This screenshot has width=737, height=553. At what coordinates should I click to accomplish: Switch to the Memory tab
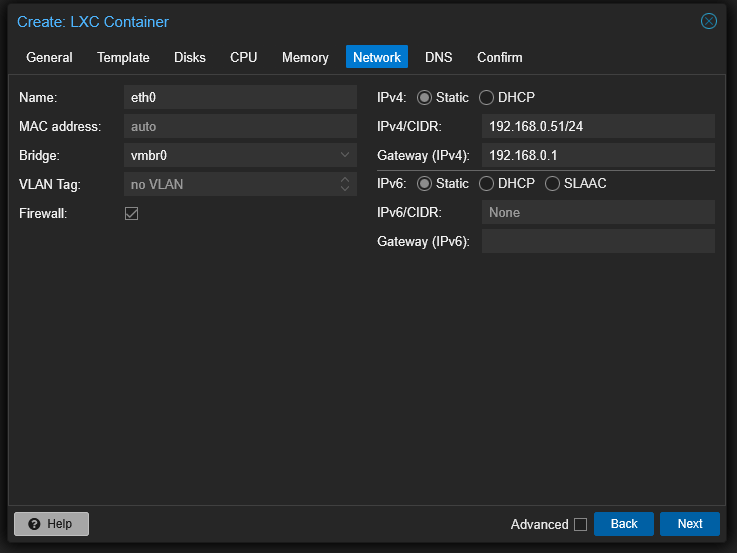[x=305, y=57]
